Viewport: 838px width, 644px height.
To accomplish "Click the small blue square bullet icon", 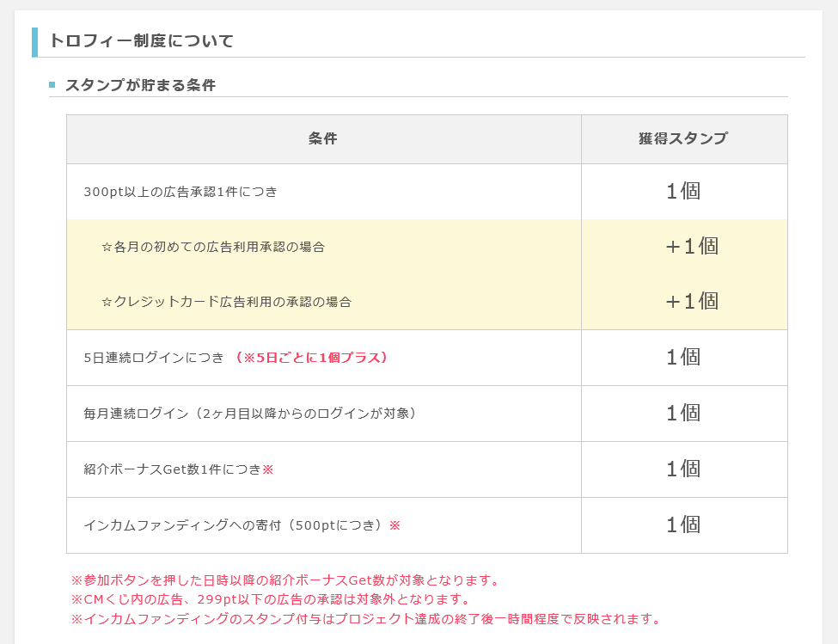I will 52,85.
